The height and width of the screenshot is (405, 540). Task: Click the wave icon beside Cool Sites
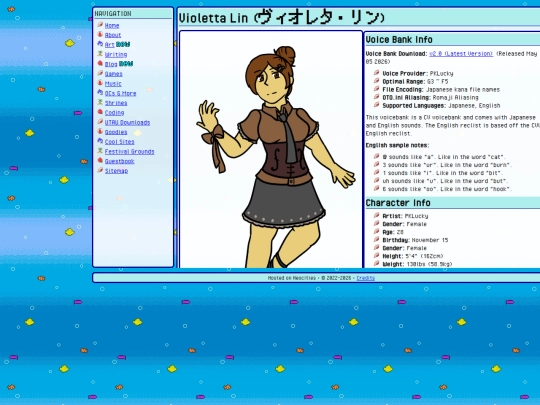coord(100,141)
